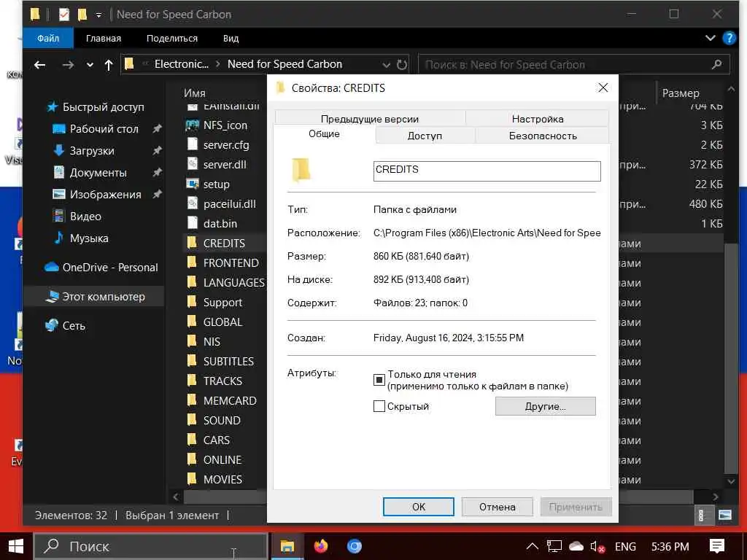Switch to Предыдущие версии tab
747x560 pixels.
click(370, 119)
